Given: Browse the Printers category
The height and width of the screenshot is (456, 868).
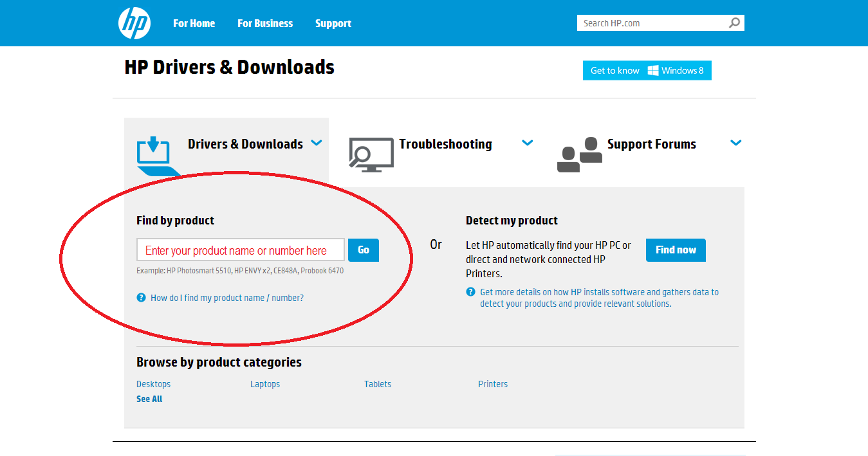Looking at the screenshot, I should [x=493, y=384].
